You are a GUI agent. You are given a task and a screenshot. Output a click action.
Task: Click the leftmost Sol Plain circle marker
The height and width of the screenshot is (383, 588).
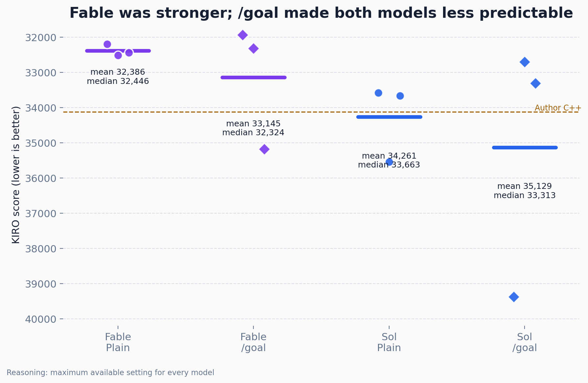(378, 93)
